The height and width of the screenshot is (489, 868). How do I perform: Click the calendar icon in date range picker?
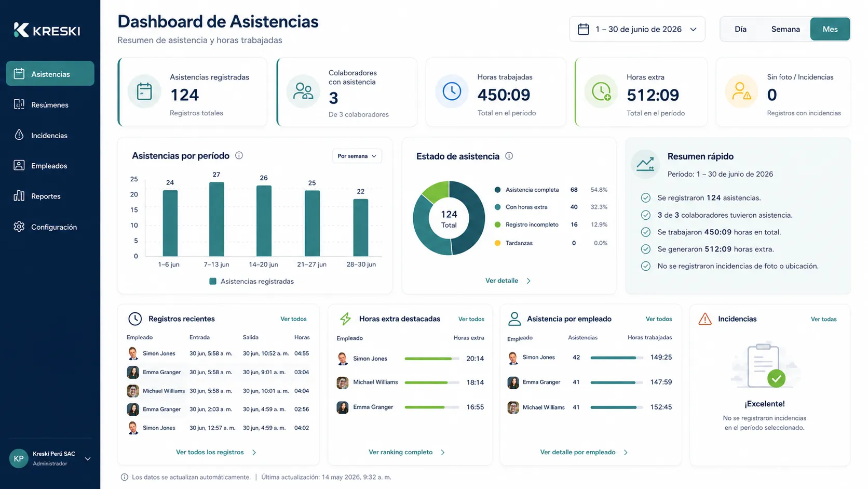(x=584, y=29)
